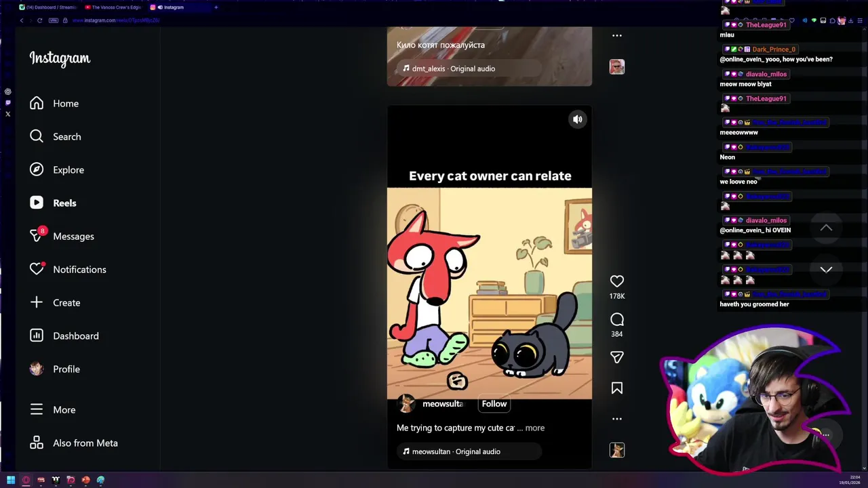Open a new browser tab
868x488 pixels.
[216, 7]
